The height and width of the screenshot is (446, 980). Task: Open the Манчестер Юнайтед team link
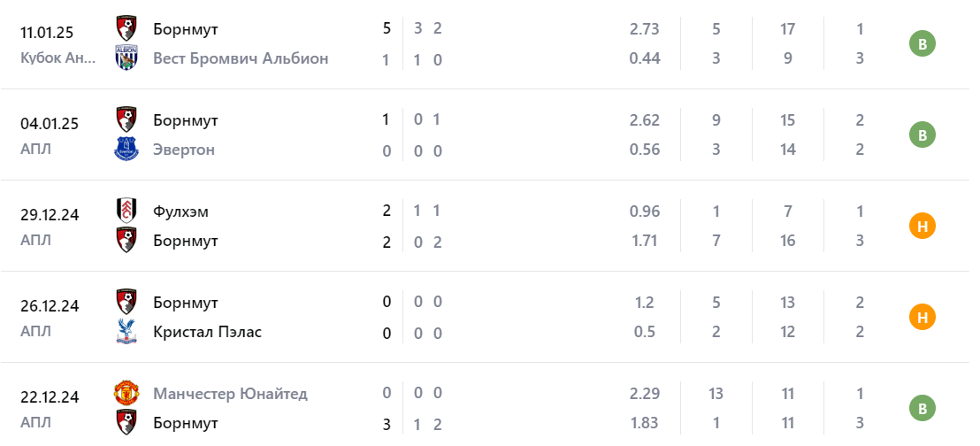230,393
